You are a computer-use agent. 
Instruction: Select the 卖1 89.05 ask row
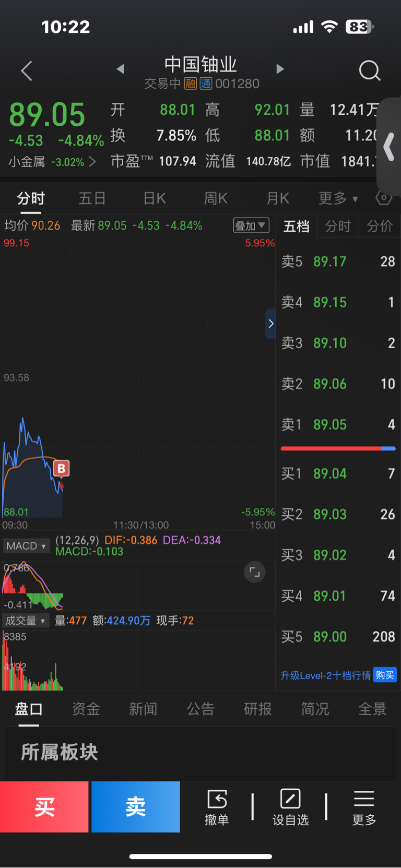pos(338,424)
